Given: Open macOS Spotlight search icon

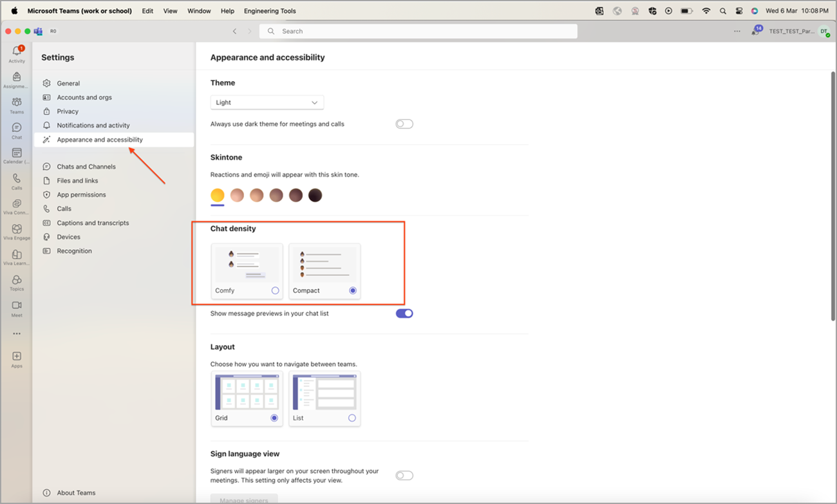Looking at the screenshot, I should tap(723, 11).
